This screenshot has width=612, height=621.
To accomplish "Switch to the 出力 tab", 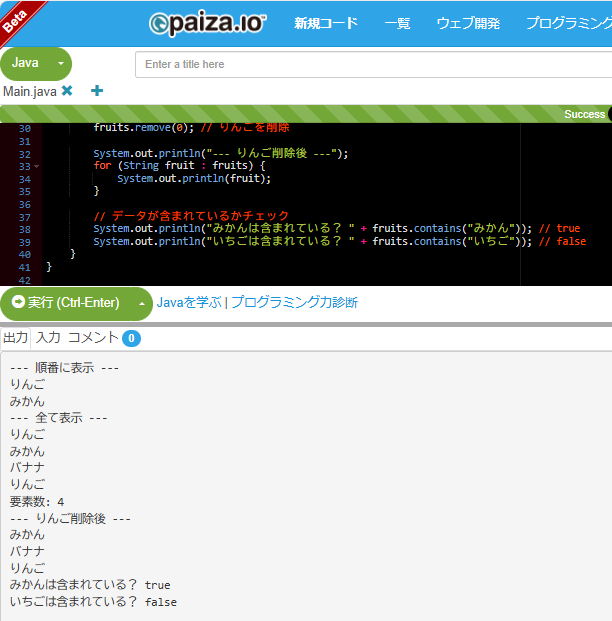I will pyautogui.click(x=16, y=338).
